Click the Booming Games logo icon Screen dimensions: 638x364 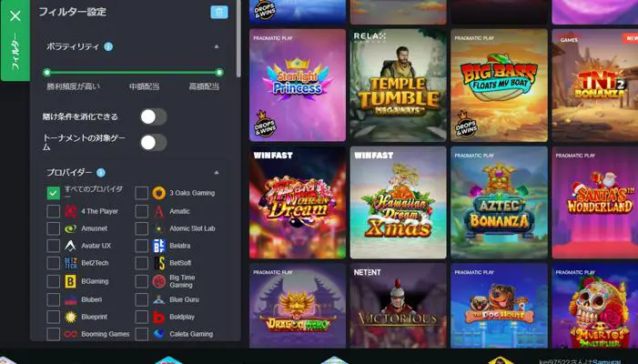point(71,334)
